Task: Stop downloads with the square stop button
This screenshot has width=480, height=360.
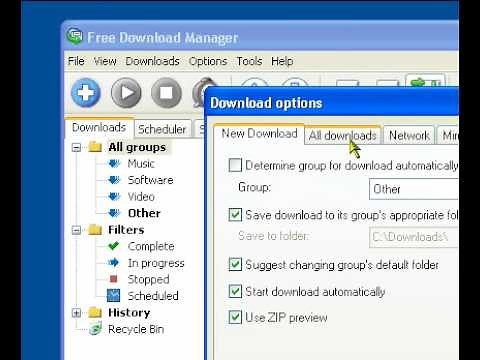Action: tap(166, 93)
